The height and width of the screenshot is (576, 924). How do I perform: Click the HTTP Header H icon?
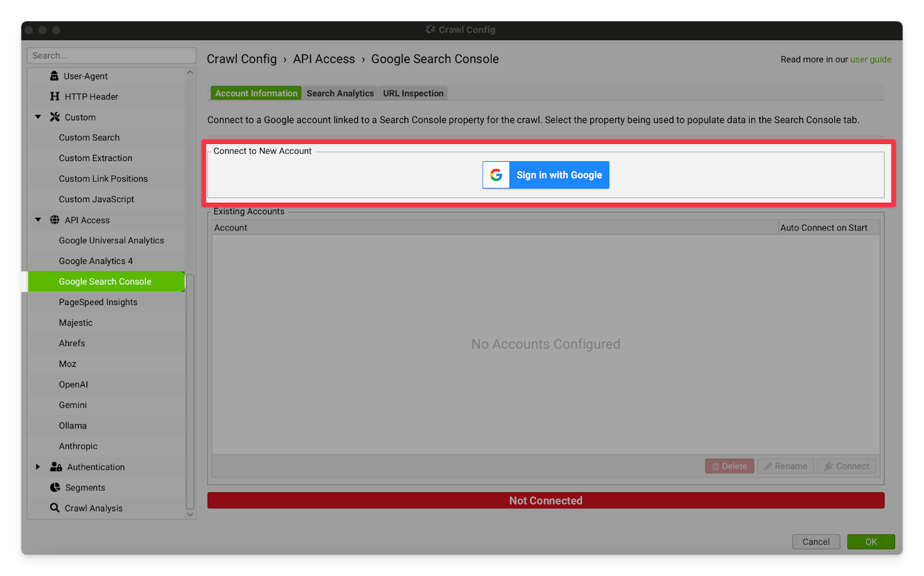(x=55, y=96)
